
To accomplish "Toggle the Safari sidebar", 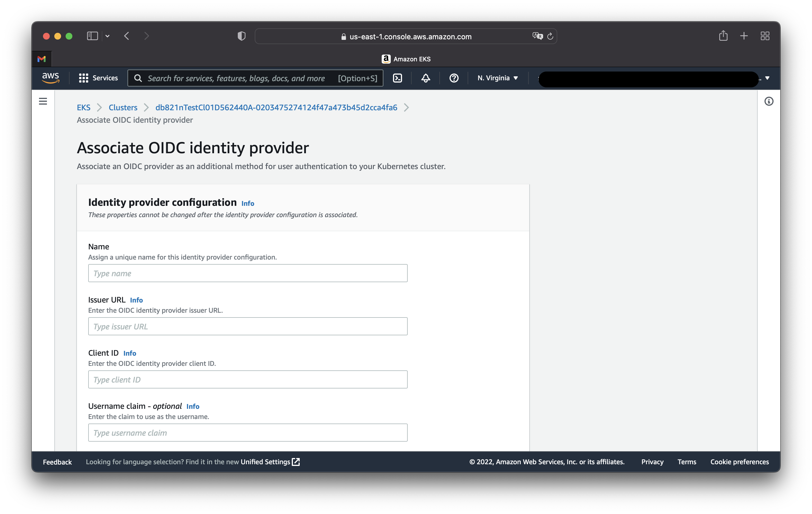I will [x=92, y=36].
